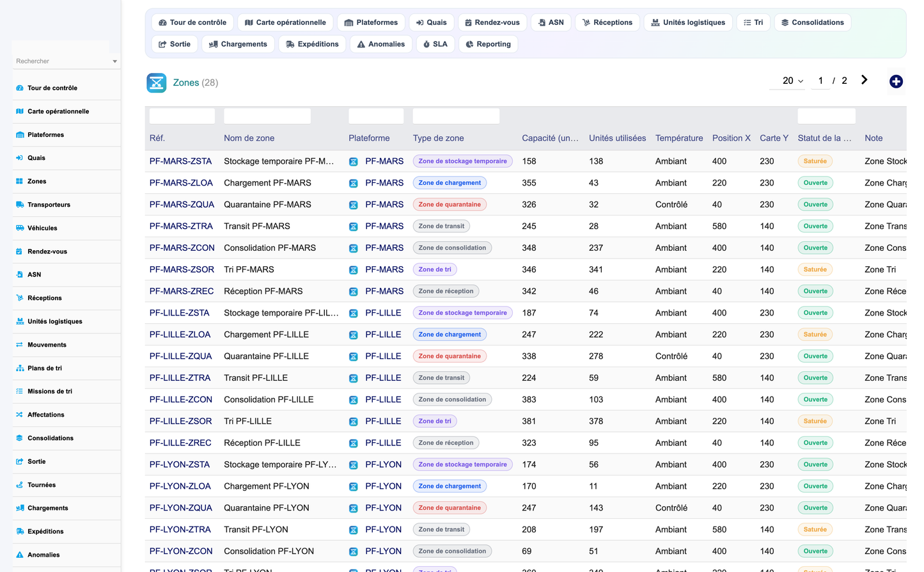Switch to Plateformes top tab
Screen dimensions: 924x572
pyautogui.click(x=371, y=22)
